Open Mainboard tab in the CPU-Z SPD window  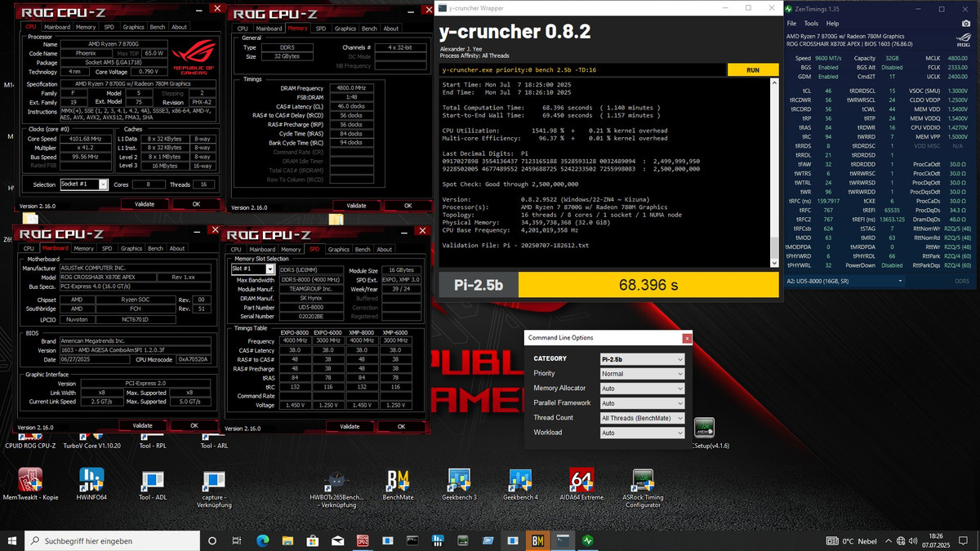pyautogui.click(x=264, y=249)
